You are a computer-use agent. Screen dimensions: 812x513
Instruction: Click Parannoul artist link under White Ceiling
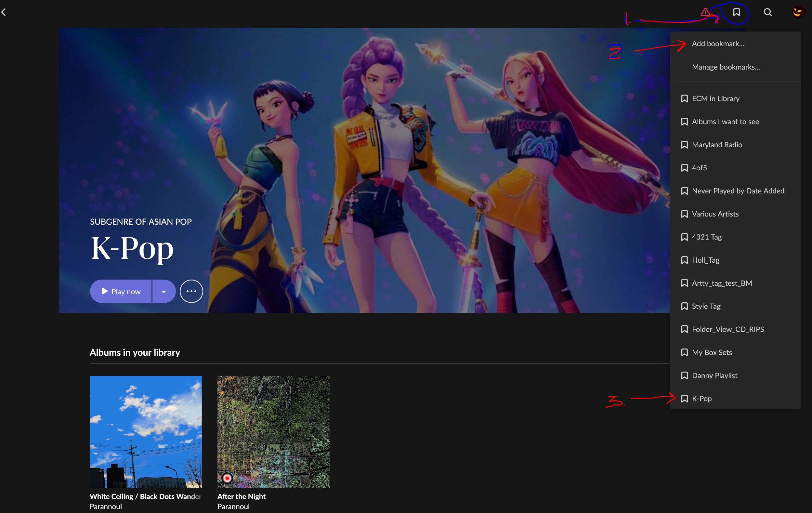106,506
